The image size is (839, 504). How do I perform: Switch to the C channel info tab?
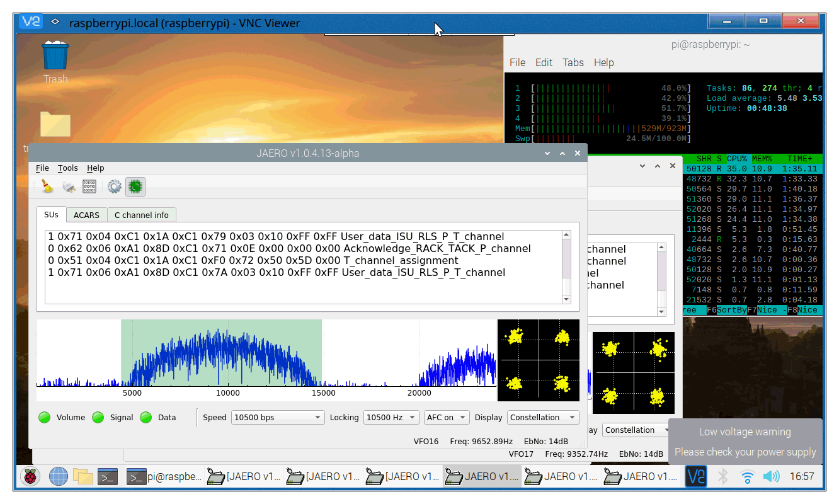[142, 215]
